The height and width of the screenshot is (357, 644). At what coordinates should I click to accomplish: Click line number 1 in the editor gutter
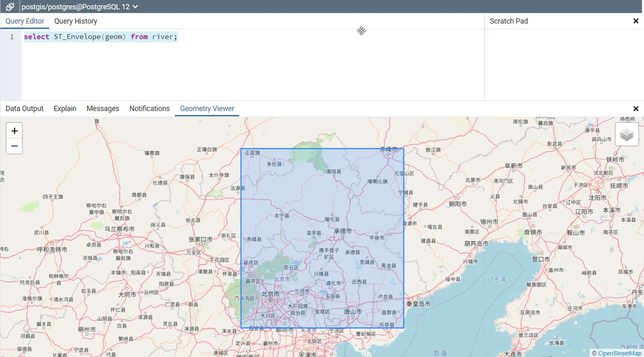tap(12, 37)
